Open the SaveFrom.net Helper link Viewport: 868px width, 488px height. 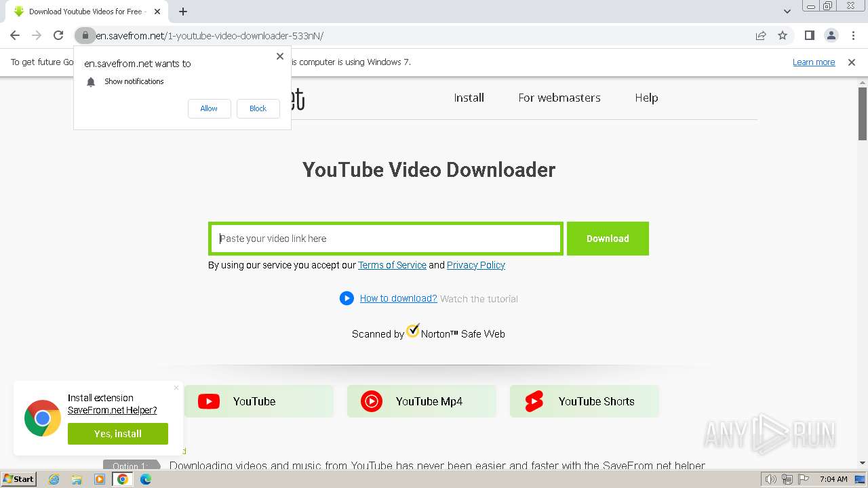pos(112,410)
